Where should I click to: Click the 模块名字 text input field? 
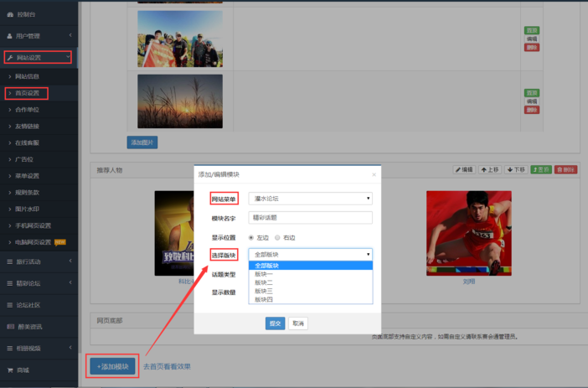click(310, 218)
